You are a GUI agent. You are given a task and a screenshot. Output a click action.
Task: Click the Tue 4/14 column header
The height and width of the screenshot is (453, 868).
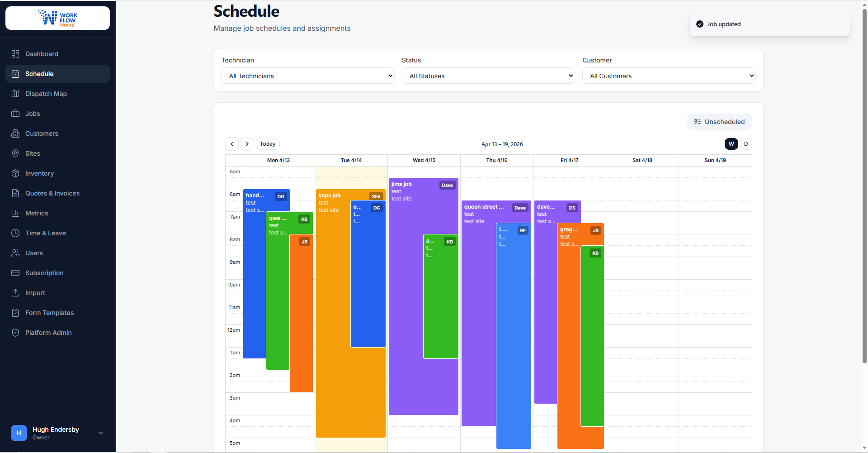[351, 160]
